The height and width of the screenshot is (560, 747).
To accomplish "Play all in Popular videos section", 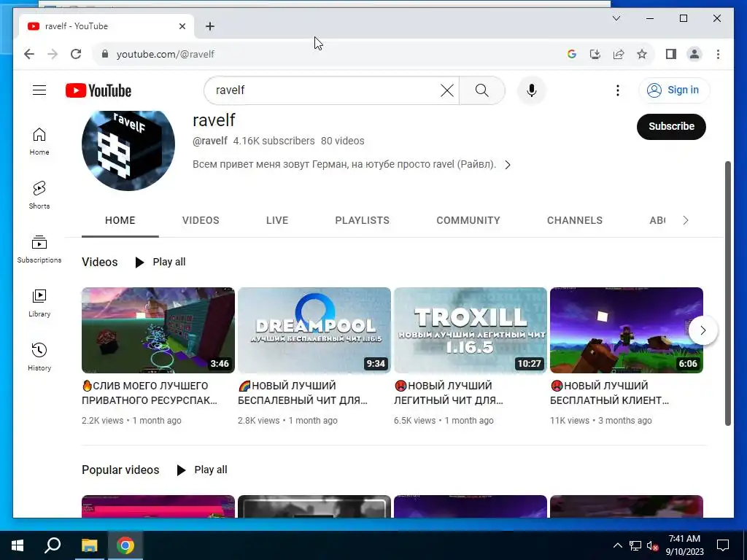I will click(202, 470).
